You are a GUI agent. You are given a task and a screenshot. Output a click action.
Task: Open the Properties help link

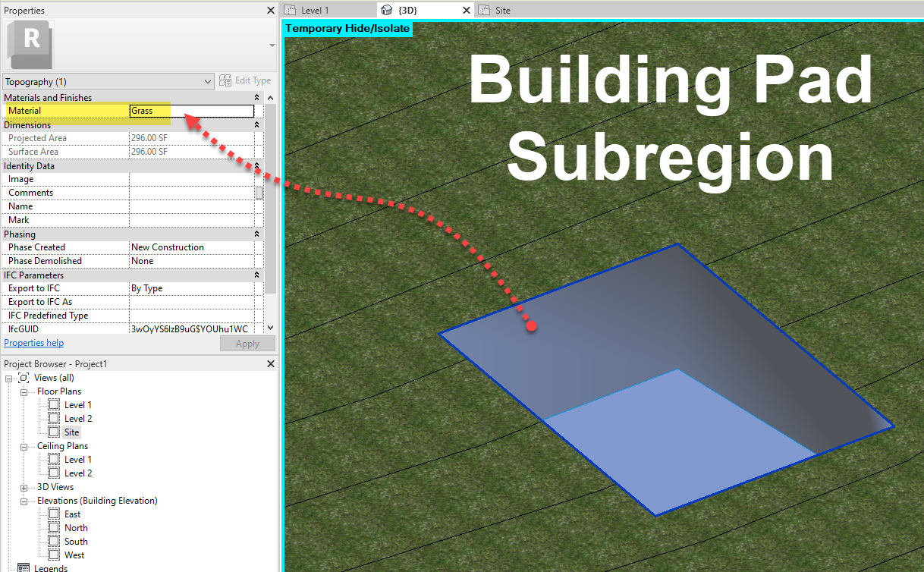coord(33,342)
